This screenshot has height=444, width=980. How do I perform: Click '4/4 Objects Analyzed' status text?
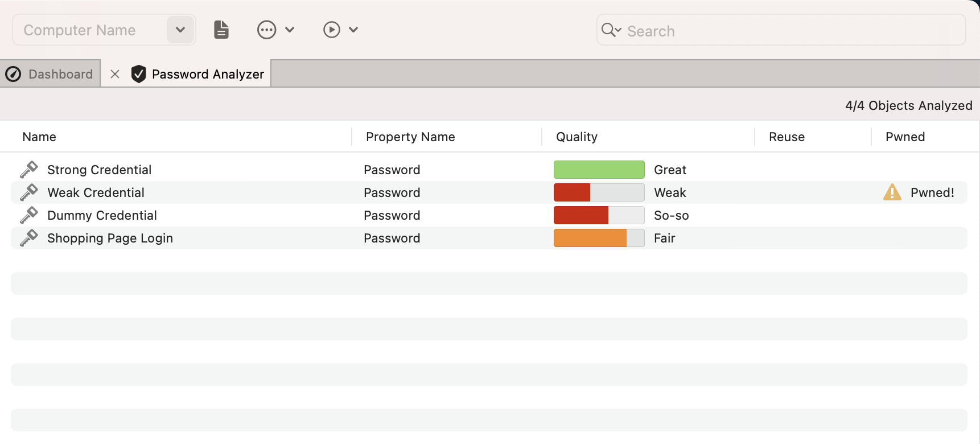click(908, 105)
